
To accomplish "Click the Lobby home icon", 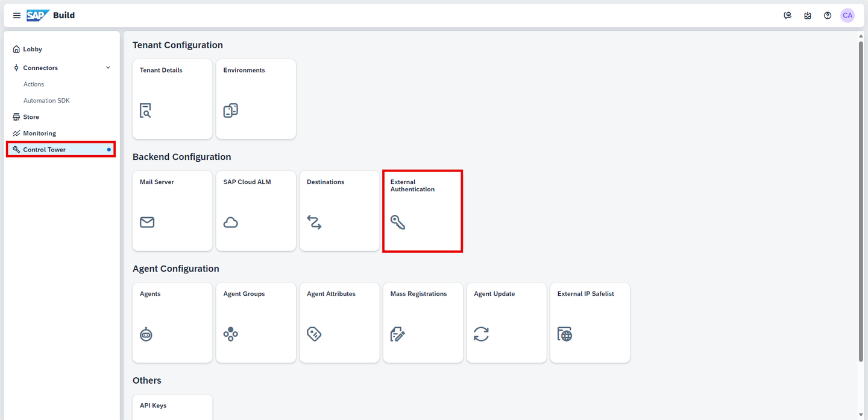I will click(16, 49).
